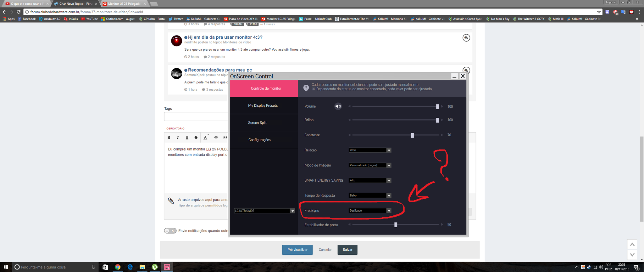Open the Windows Store taskbar icon
Viewport: 644px width, 272px height.
pos(105,267)
